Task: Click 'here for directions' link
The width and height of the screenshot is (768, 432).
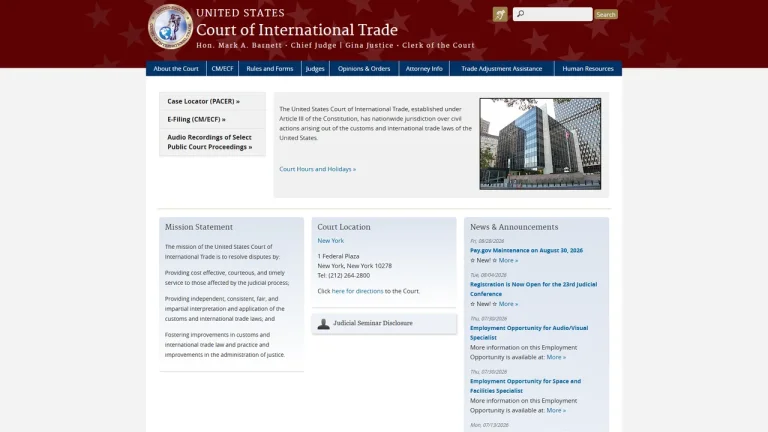Action: point(358,291)
